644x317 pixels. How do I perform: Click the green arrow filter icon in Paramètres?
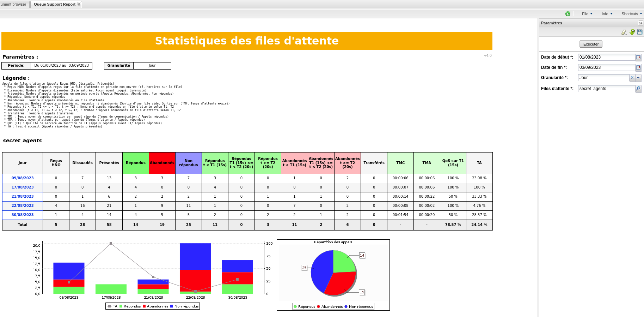click(x=632, y=32)
